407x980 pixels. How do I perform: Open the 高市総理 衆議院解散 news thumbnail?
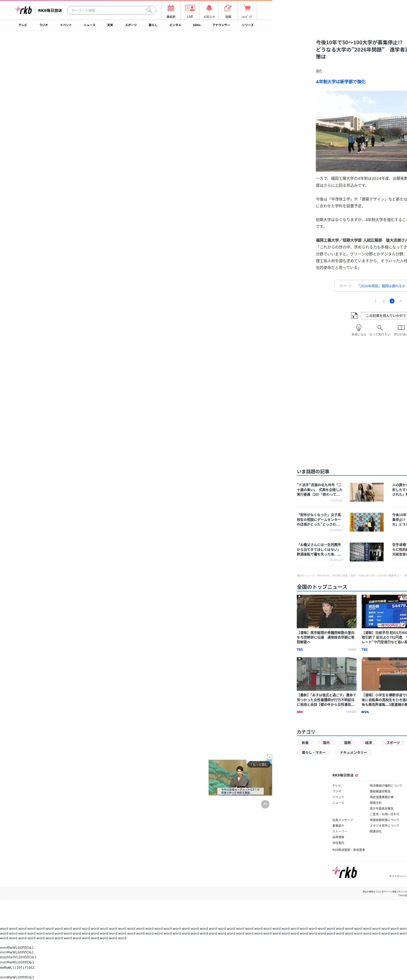pos(326,611)
